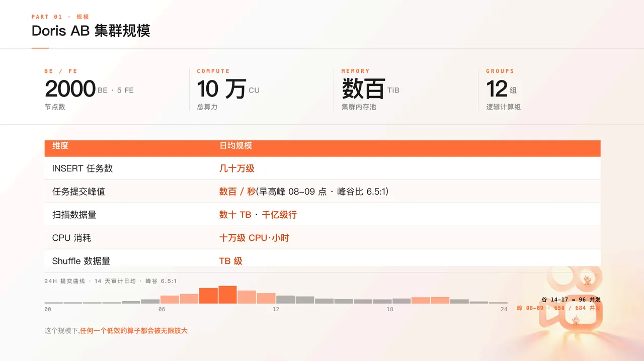Select the "CPU 消耗" row label

pyautogui.click(x=71, y=238)
